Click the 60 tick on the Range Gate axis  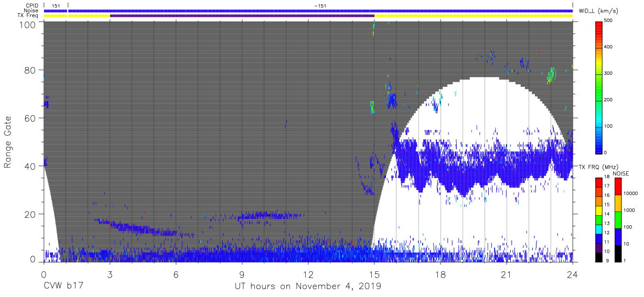(x=29, y=118)
